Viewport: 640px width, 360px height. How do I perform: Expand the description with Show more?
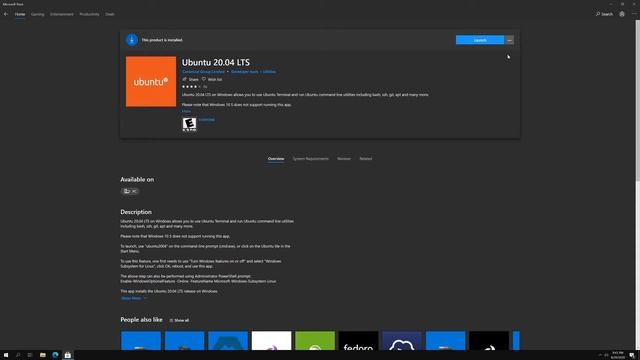(x=133, y=298)
